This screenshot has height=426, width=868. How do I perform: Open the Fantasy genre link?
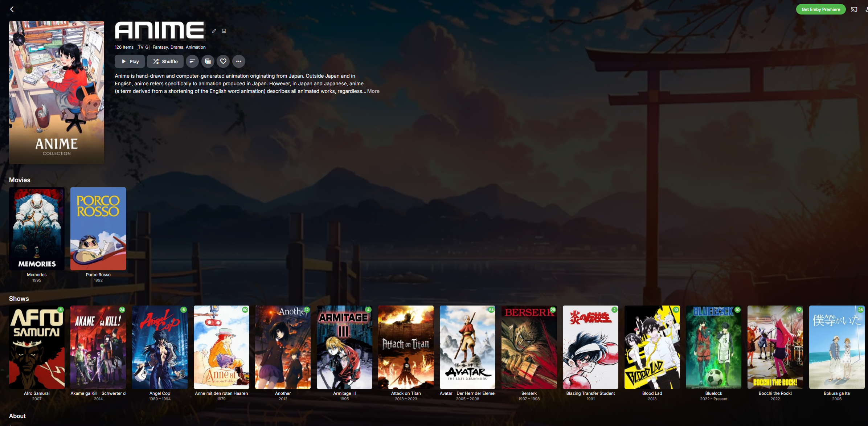tap(160, 47)
